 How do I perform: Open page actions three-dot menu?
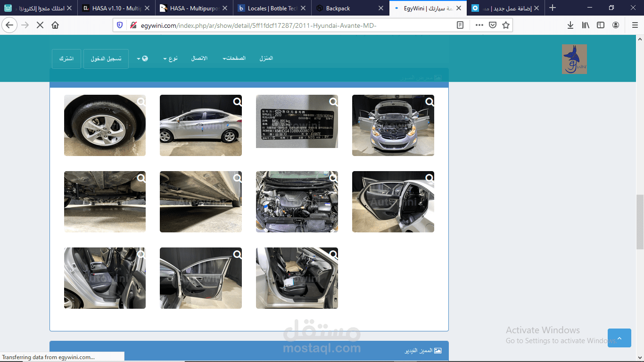pos(479,25)
